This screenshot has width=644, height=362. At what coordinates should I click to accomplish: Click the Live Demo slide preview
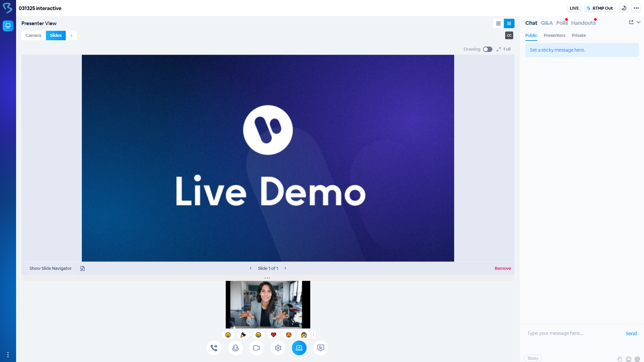tap(268, 158)
